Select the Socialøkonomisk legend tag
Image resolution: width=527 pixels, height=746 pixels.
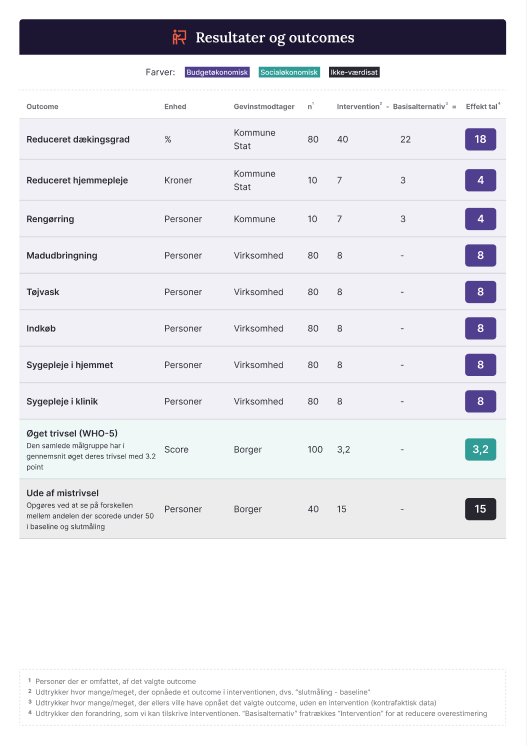289,72
